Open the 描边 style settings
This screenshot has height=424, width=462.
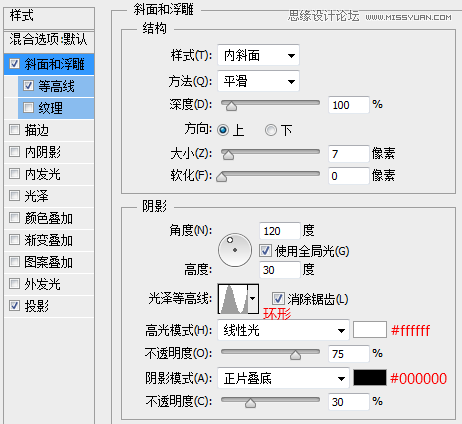[x=49, y=130]
